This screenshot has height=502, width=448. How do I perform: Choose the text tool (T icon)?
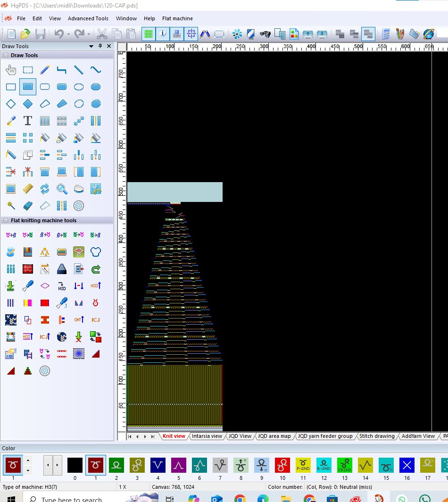[x=28, y=121]
